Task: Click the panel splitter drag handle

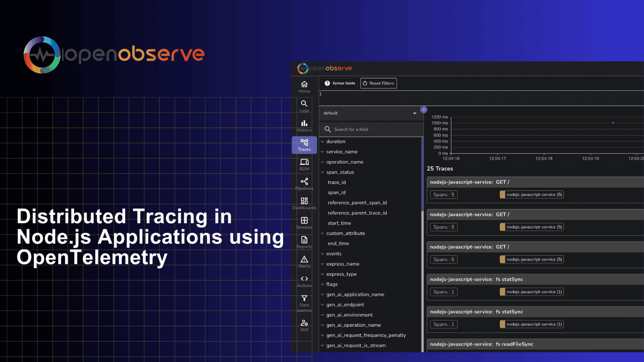Action: click(x=424, y=110)
